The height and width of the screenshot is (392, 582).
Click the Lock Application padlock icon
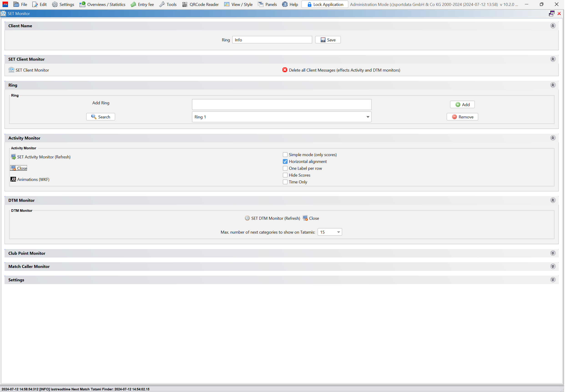point(309,5)
